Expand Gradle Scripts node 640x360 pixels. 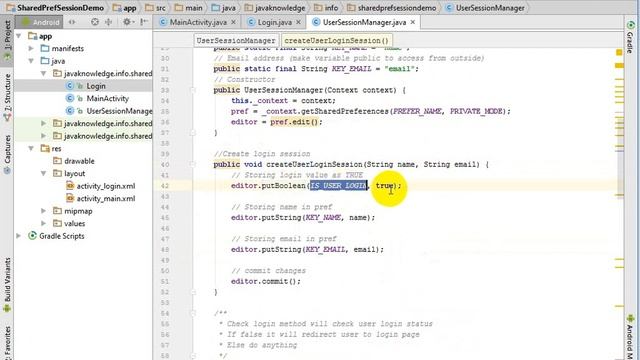click(19, 236)
